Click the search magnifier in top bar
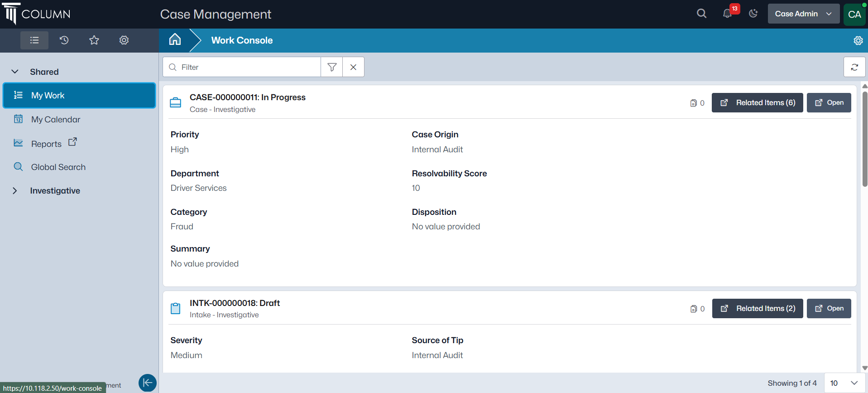 701,14
